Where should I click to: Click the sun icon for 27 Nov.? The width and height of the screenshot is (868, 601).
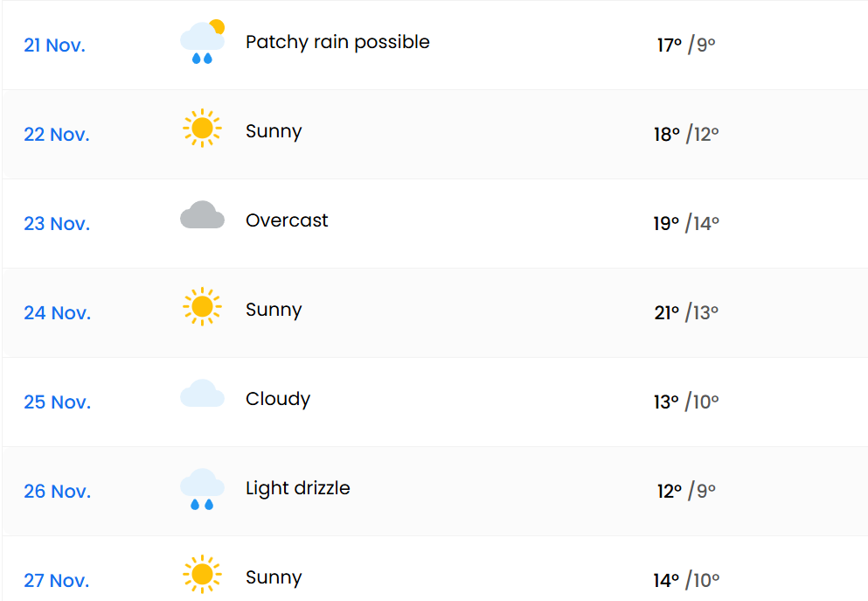pos(202,575)
